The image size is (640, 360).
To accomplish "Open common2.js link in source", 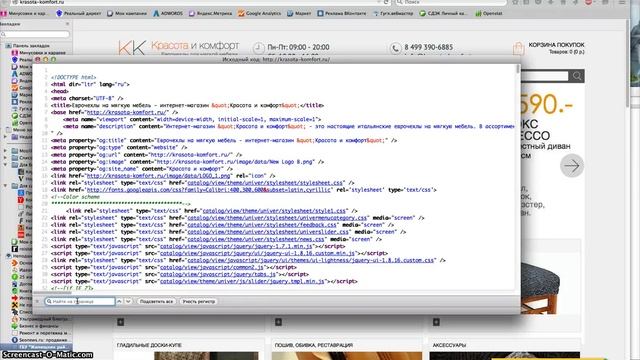I will coord(211,267).
